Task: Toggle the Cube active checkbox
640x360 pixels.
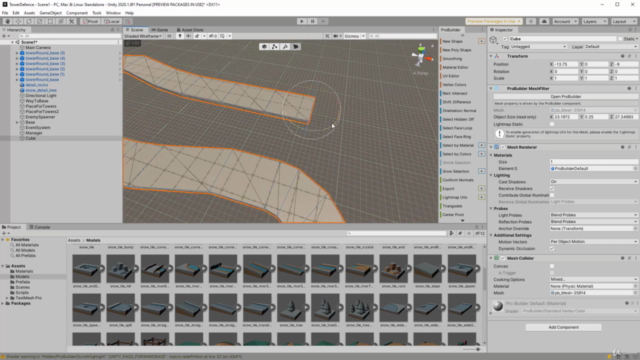Action: click(505, 39)
